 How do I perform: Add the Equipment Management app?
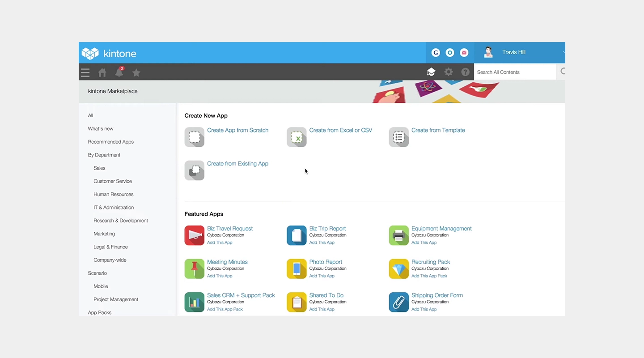pos(424,243)
